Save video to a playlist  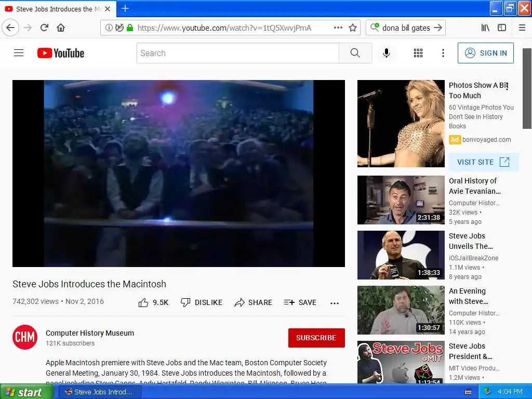[300, 302]
